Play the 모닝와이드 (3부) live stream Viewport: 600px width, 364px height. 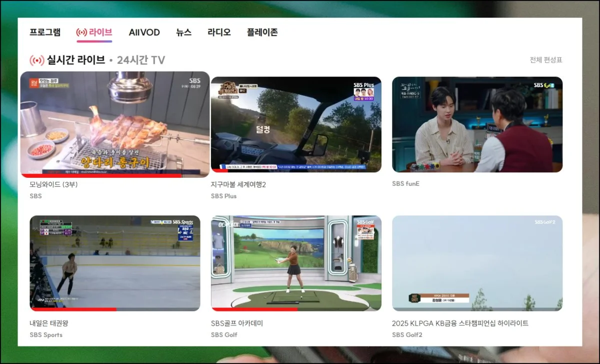click(115, 125)
